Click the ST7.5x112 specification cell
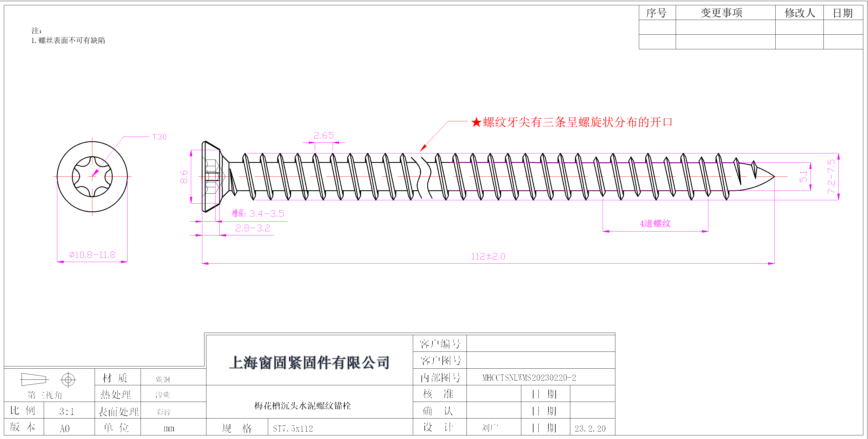The width and height of the screenshot is (868, 439). click(x=293, y=428)
